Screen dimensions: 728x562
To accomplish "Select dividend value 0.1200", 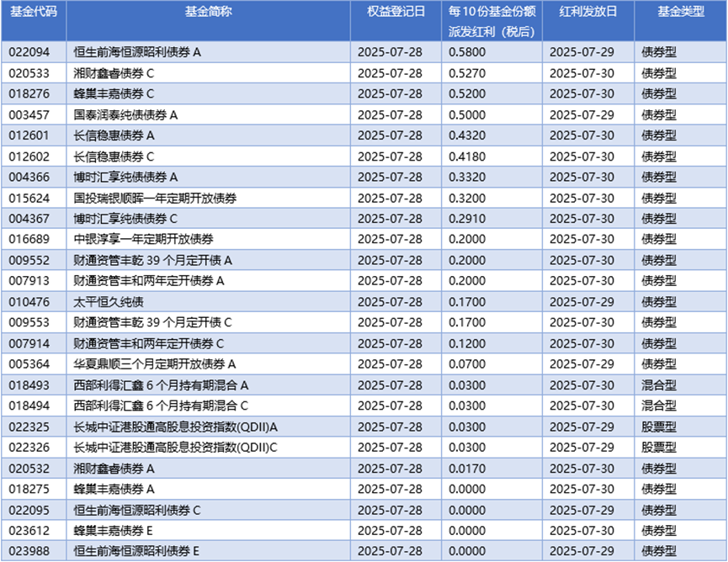I will [467, 344].
